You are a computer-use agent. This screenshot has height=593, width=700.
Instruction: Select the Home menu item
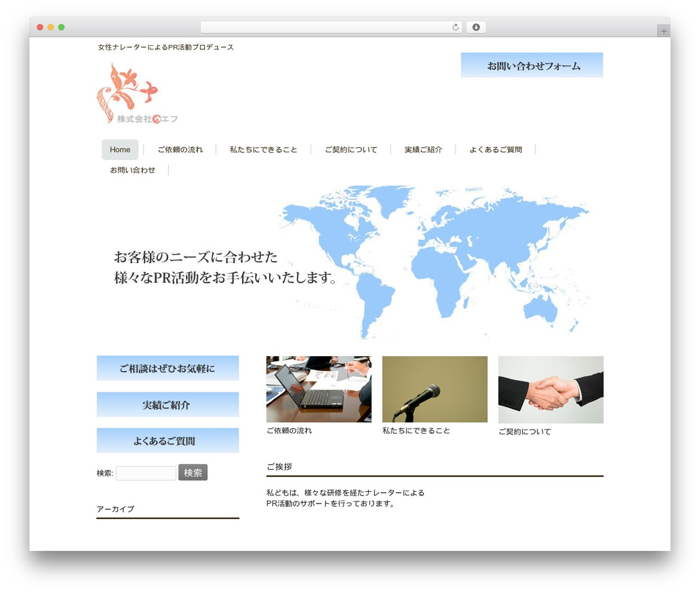(120, 150)
